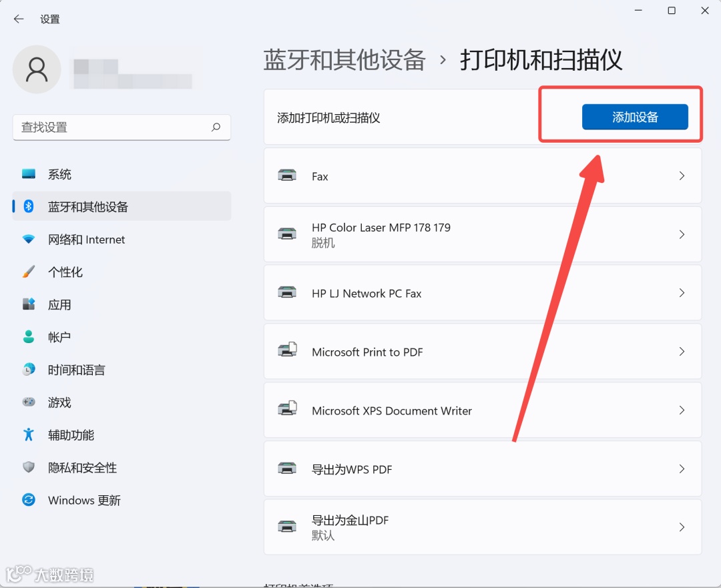Click the clock globe icon for 时间和语言

pyautogui.click(x=29, y=369)
